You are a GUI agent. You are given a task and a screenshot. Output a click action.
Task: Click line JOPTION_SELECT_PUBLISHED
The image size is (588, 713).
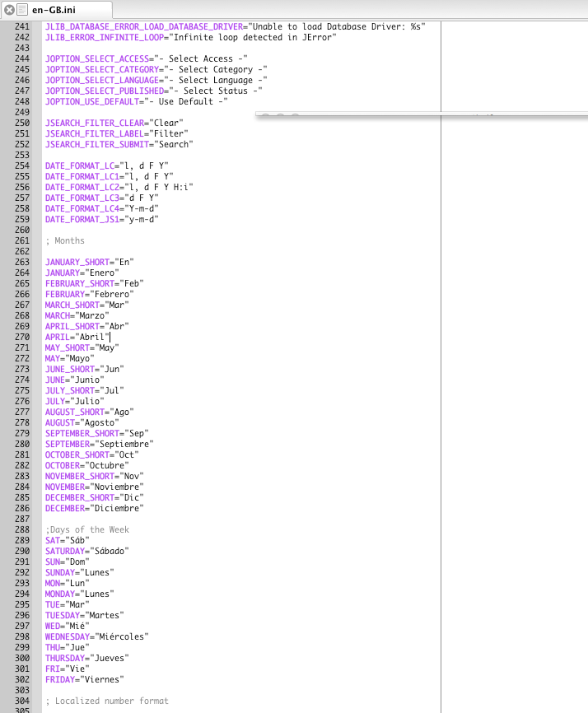(x=154, y=91)
